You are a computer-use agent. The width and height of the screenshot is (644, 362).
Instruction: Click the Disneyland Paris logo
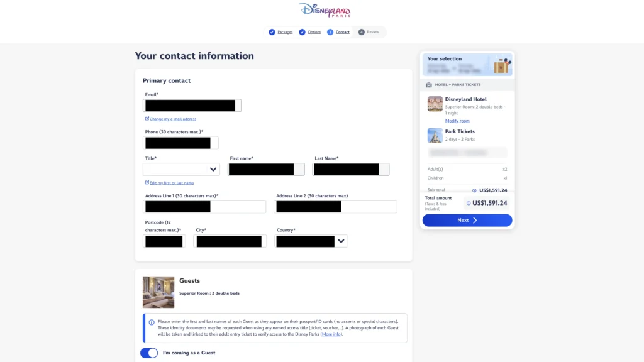pos(325,10)
